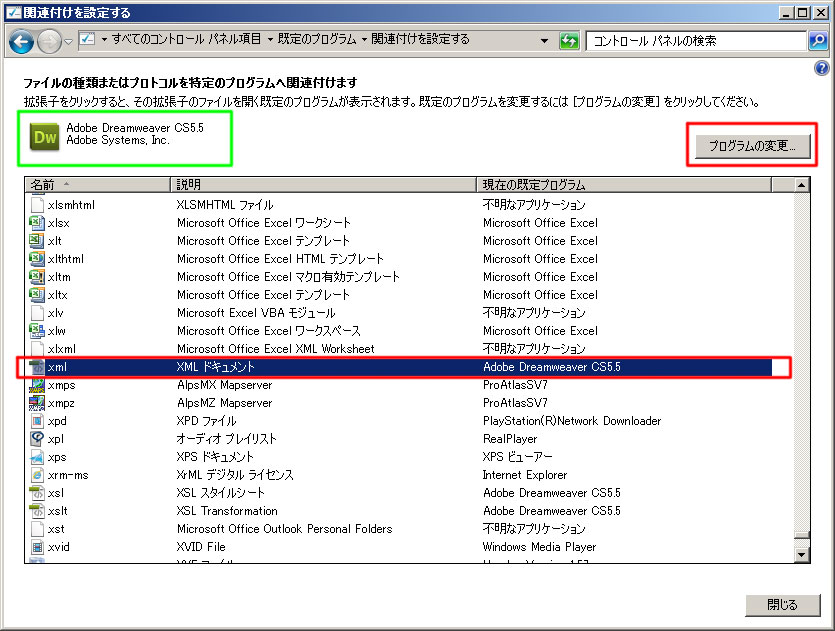Click the xml row icon
This screenshot has width=835, height=631.
click(x=37, y=367)
